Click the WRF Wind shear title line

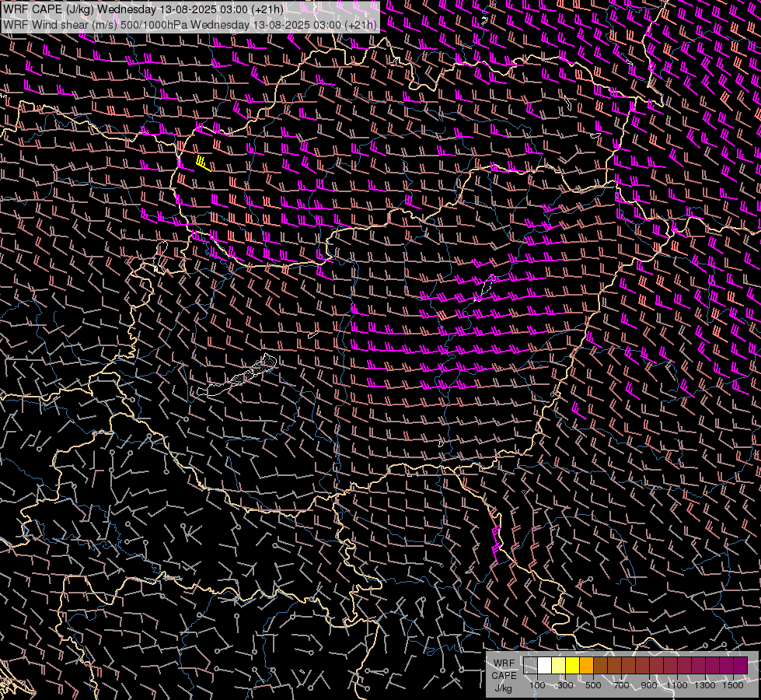tap(190, 25)
